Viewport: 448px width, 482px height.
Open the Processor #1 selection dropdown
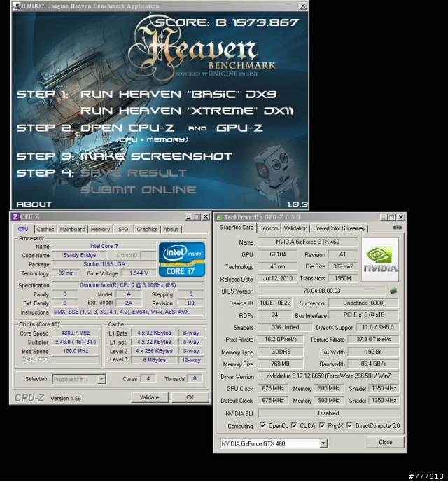pos(101,379)
